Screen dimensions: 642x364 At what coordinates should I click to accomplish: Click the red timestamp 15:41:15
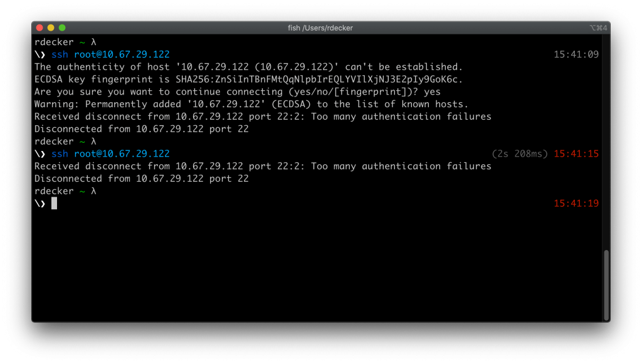(576, 153)
